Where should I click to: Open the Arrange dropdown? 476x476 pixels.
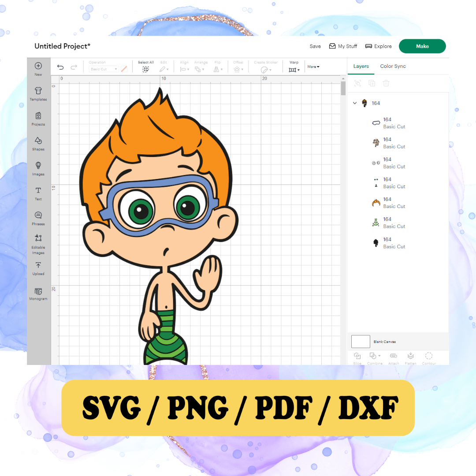click(200, 70)
